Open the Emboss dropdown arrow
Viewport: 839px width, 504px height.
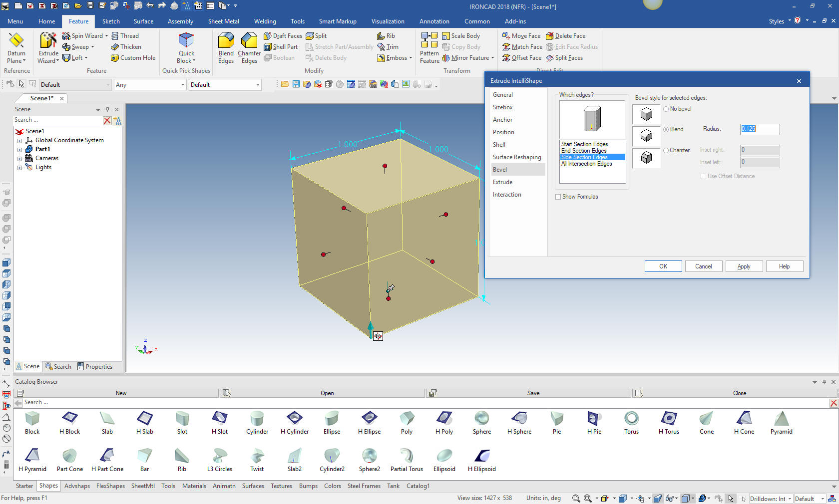pyautogui.click(x=411, y=58)
